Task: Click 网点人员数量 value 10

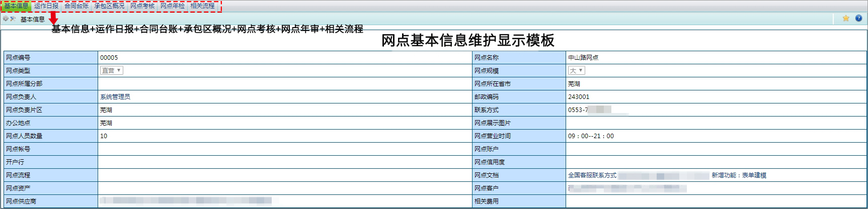Action: coord(104,136)
